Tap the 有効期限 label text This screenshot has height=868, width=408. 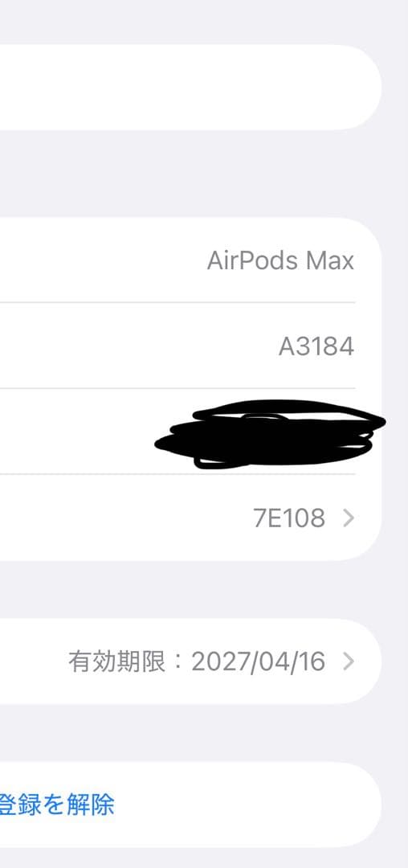117,661
